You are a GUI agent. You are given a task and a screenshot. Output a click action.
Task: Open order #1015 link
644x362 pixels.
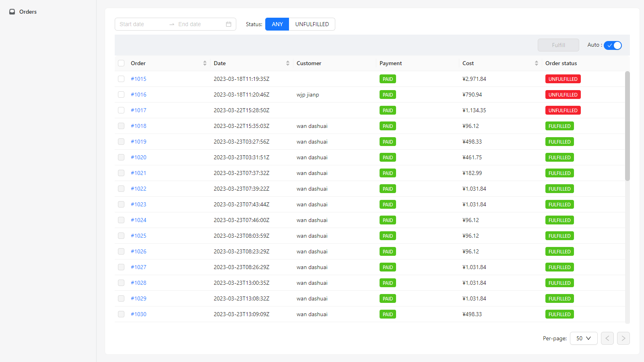pyautogui.click(x=138, y=79)
